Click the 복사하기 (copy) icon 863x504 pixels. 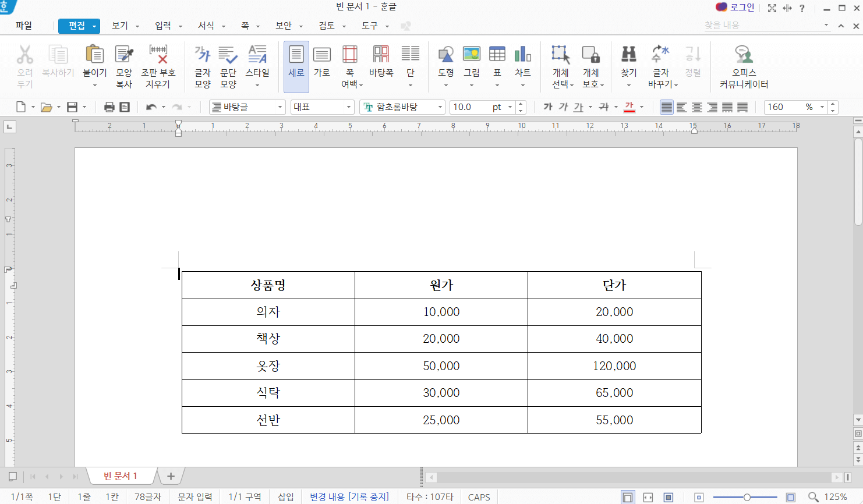(x=58, y=55)
